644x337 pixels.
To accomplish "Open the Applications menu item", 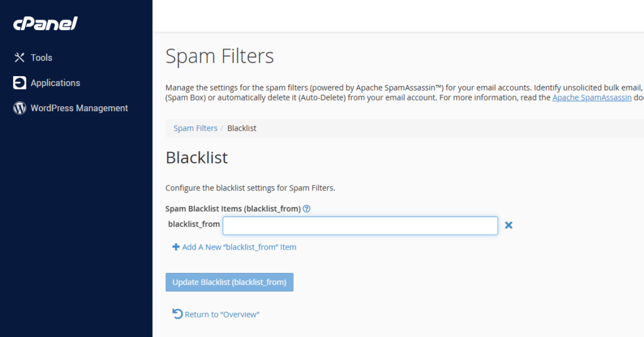I will click(x=55, y=83).
